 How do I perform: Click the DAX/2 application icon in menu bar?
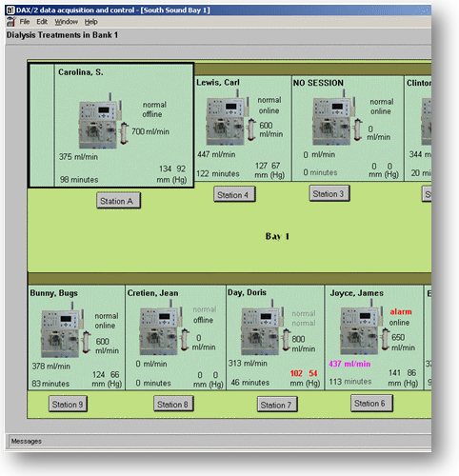tap(11, 22)
